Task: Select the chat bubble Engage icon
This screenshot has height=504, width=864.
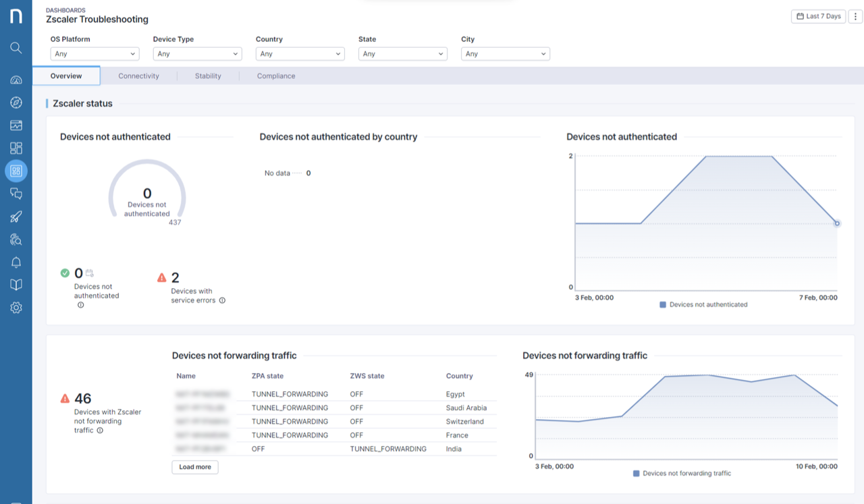Action: [16, 194]
